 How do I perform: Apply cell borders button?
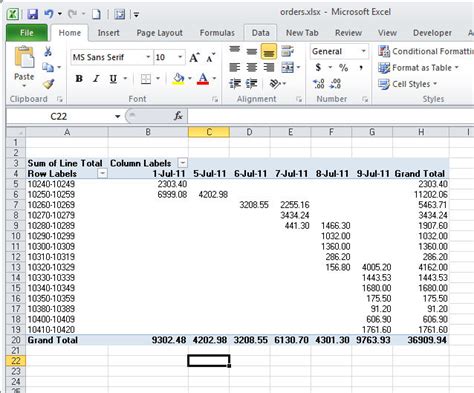coord(146,79)
